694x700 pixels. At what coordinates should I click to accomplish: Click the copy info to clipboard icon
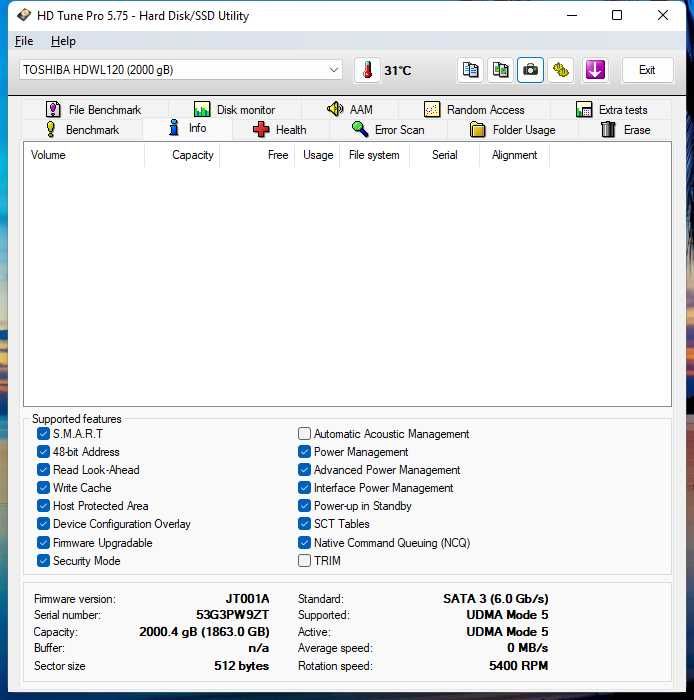tap(470, 70)
